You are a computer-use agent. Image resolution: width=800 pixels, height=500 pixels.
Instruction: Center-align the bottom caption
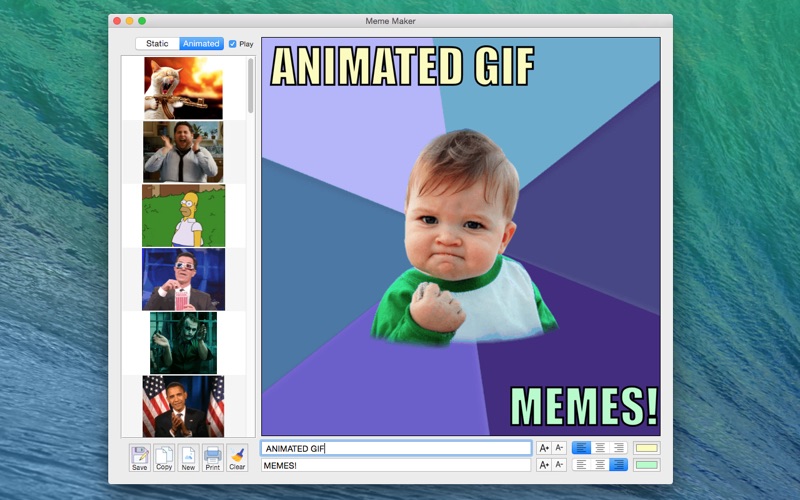[x=600, y=465]
